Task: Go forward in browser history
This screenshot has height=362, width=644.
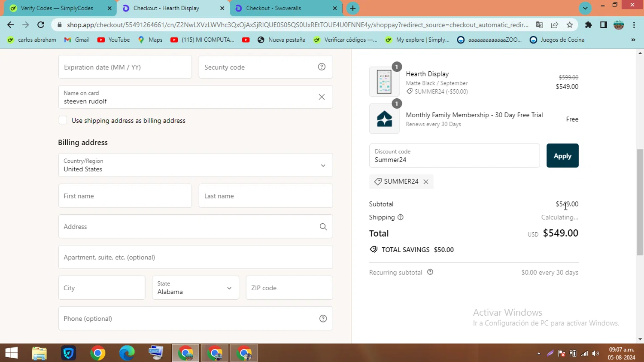Action: pyautogui.click(x=26, y=25)
